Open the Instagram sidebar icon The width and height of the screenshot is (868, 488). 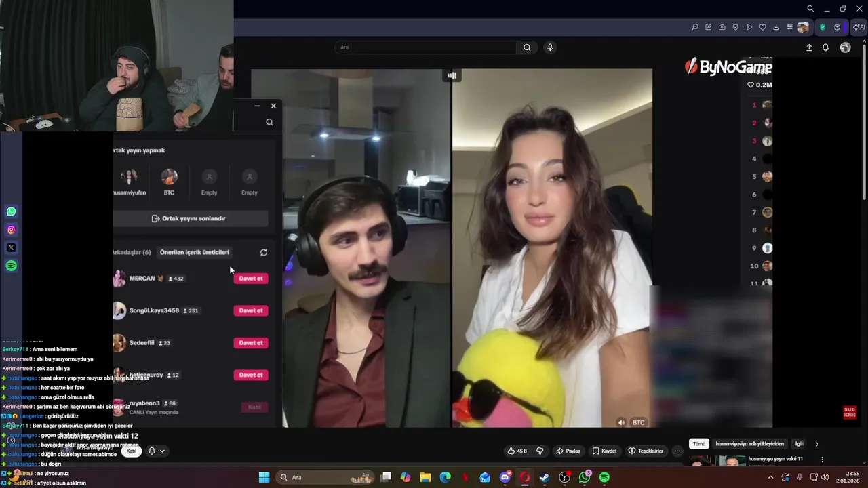(11, 230)
